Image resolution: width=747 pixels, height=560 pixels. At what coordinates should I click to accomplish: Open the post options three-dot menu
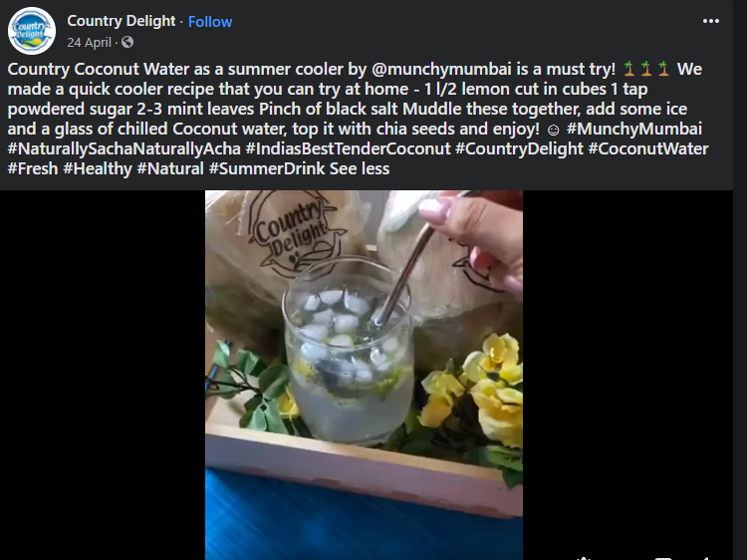tap(711, 21)
